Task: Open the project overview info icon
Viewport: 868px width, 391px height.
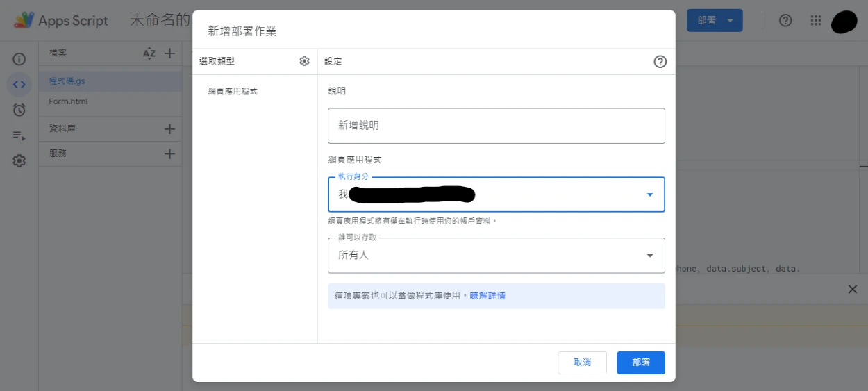Action: click(19, 59)
